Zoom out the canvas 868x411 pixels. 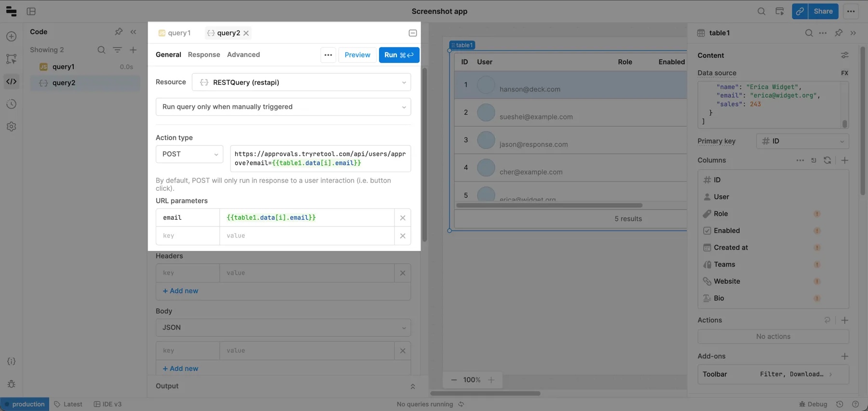(x=454, y=380)
